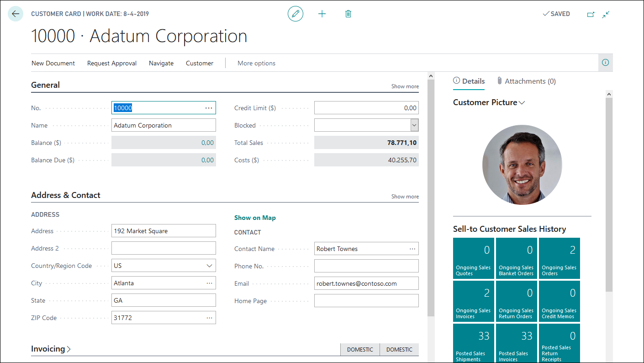Click the Name input field

(x=164, y=125)
